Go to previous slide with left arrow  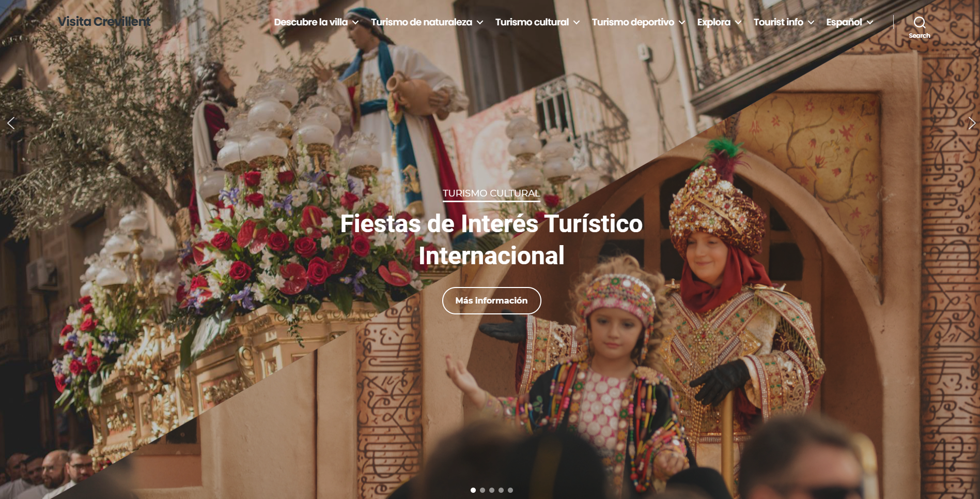point(11,123)
